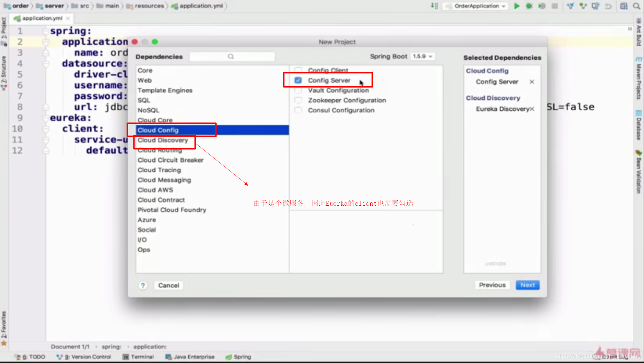This screenshot has width=644, height=363.
Task: Select the Core dependency category
Action: pos(212,70)
